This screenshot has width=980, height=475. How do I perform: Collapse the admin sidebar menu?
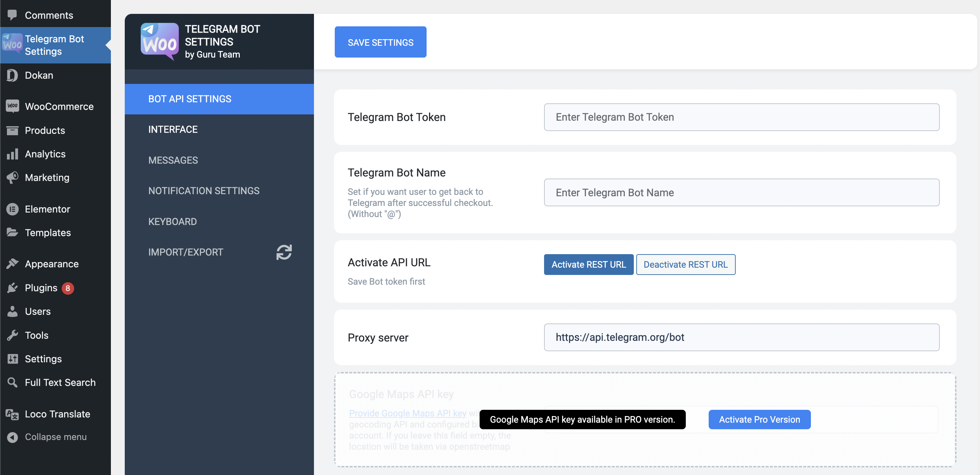coord(55,437)
